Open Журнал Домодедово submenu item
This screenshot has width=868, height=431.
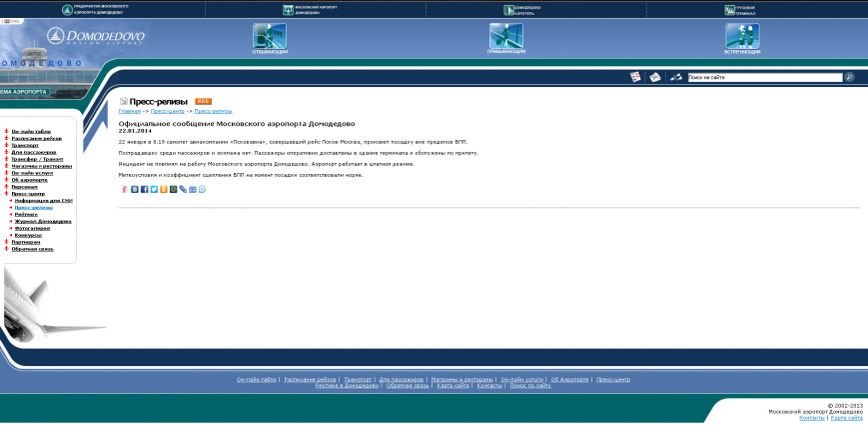coord(43,222)
